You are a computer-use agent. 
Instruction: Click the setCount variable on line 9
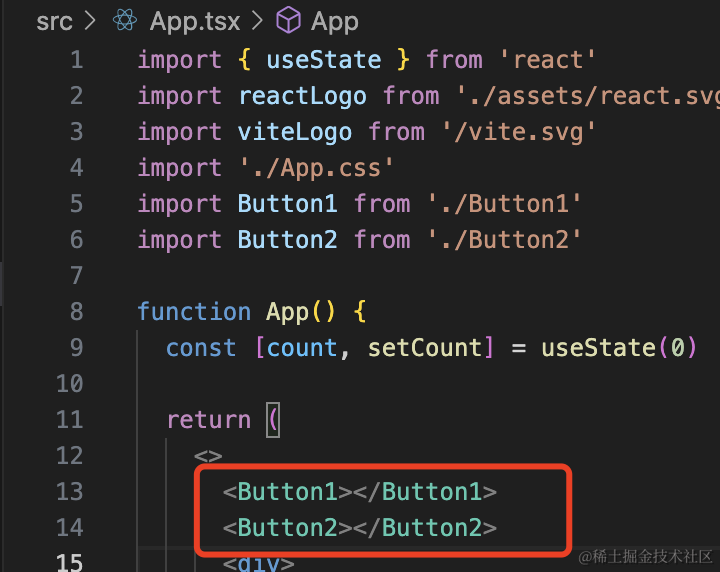point(425,348)
